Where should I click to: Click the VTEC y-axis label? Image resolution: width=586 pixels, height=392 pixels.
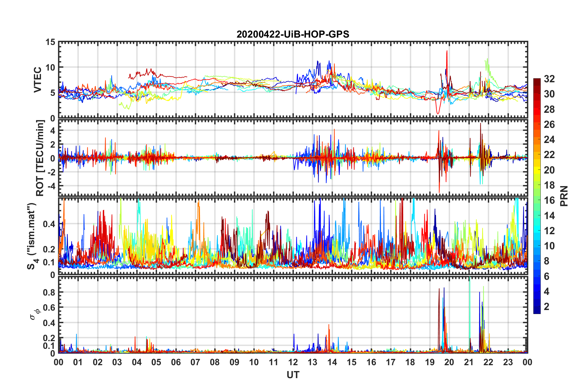[x=38, y=80]
